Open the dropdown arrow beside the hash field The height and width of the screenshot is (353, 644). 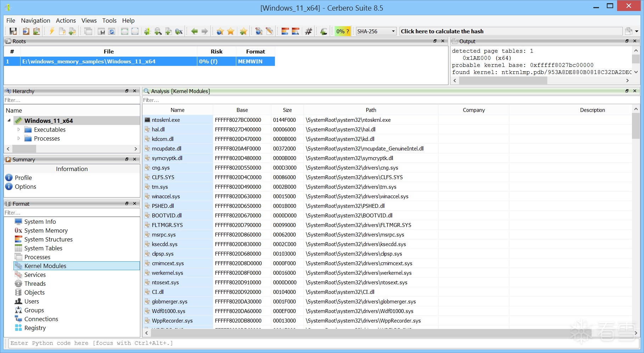(x=637, y=31)
